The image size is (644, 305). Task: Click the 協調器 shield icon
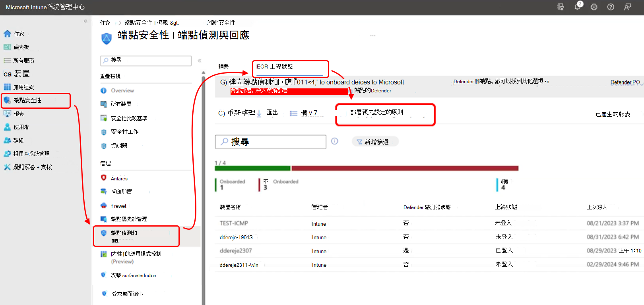pyautogui.click(x=103, y=146)
